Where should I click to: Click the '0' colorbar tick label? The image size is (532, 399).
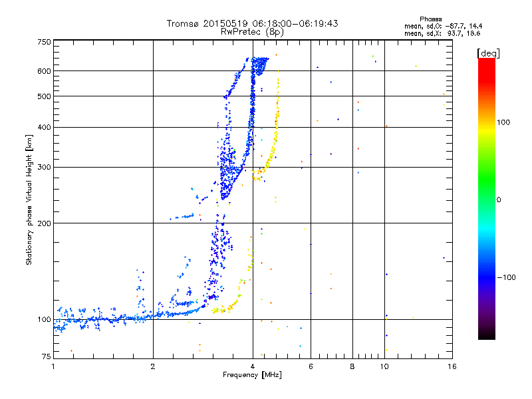pos(498,200)
